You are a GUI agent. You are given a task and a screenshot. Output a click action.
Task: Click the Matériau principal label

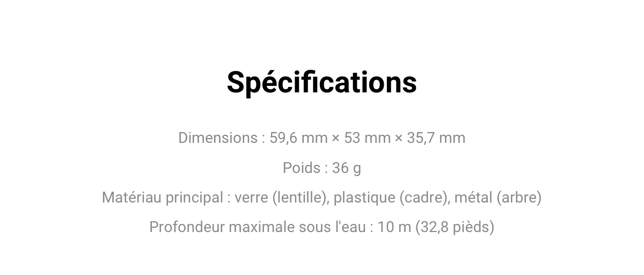coord(163,198)
